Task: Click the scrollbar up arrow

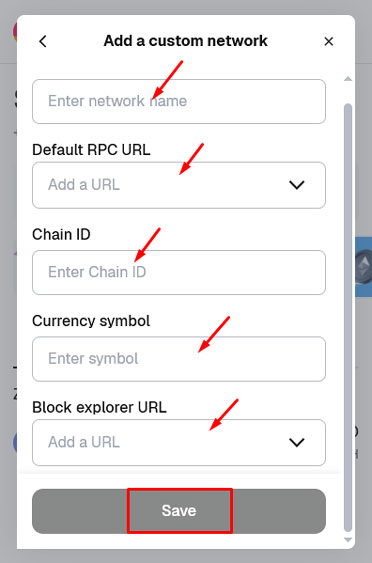Action: click(x=348, y=79)
